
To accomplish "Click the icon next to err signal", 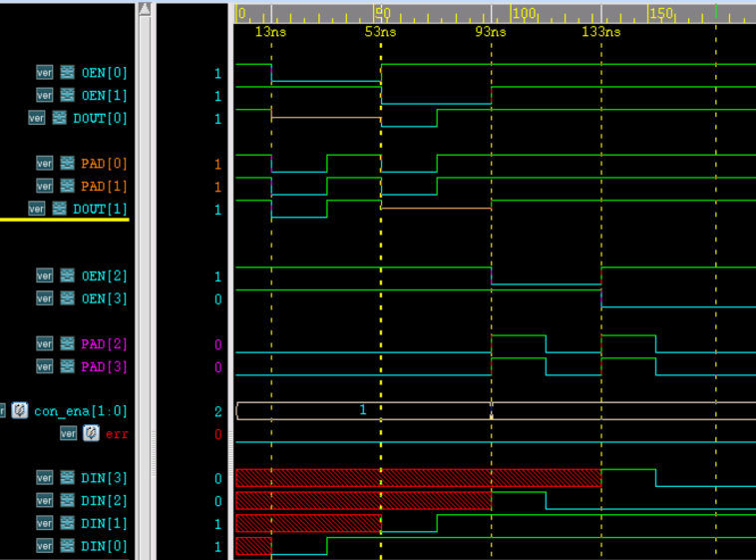I will 91,433.
